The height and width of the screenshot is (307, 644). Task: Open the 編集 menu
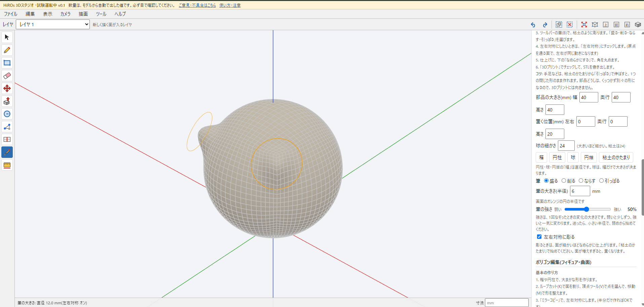pos(30,14)
